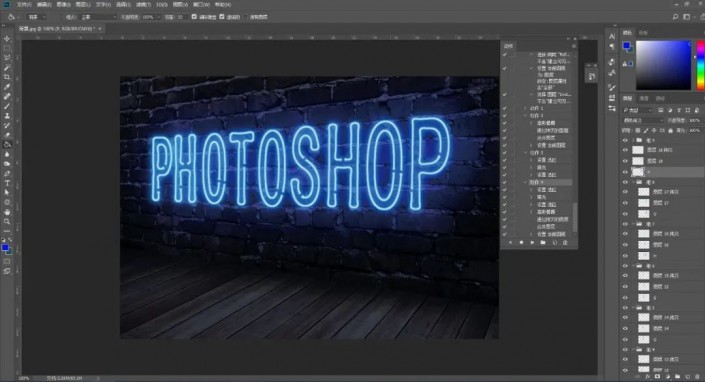Play the selected action in Actions panel
Screen dimensions: 705x382
pyautogui.click(x=532, y=242)
